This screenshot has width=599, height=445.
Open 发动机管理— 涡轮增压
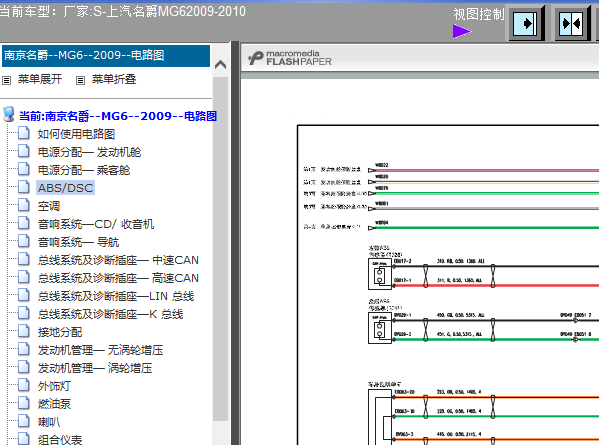coord(95,368)
